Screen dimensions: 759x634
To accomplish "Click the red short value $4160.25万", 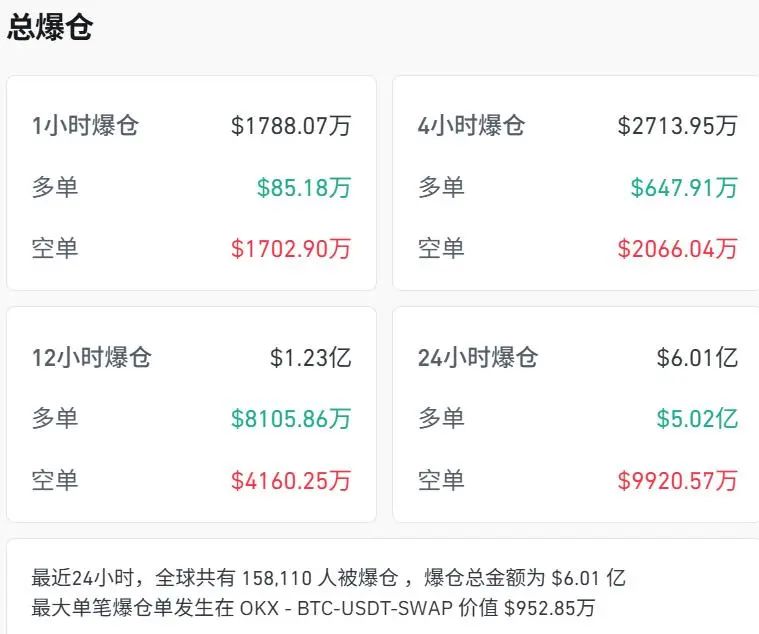I will click(x=291, y=481).
